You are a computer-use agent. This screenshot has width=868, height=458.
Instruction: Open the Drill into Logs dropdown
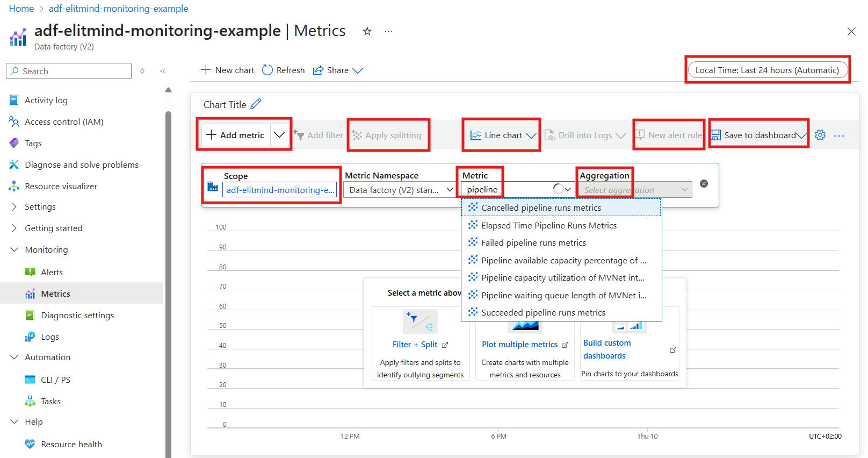585,135
